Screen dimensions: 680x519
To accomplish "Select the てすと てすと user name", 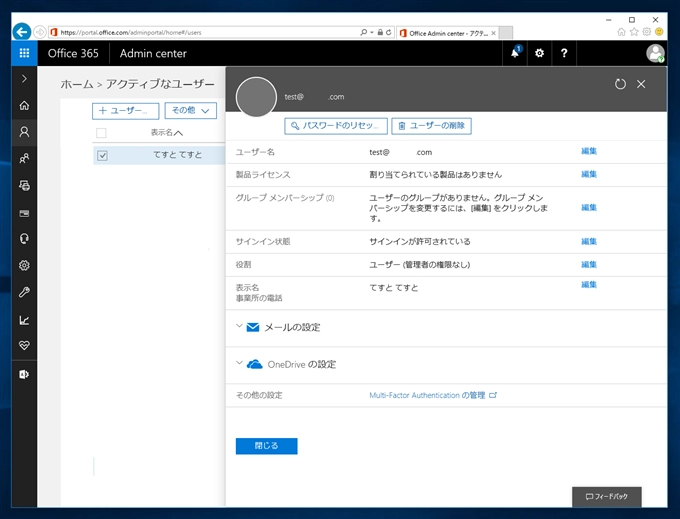I will pos(177,155).
